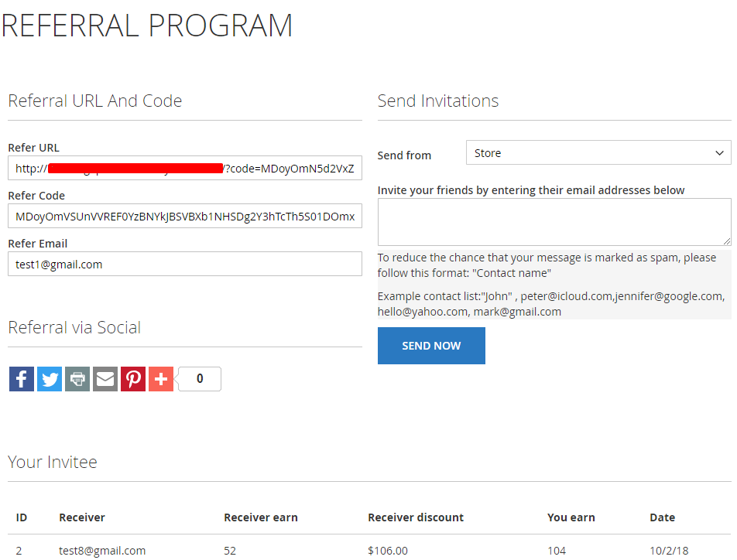
Task: Open the Send from Store dropdown
Action: [598, 153]
